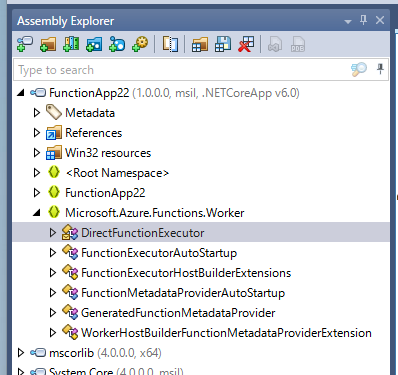
Task: Expand the FunctionApp22 namespace node
Action: pyautogui.click(x=37, y=193)
